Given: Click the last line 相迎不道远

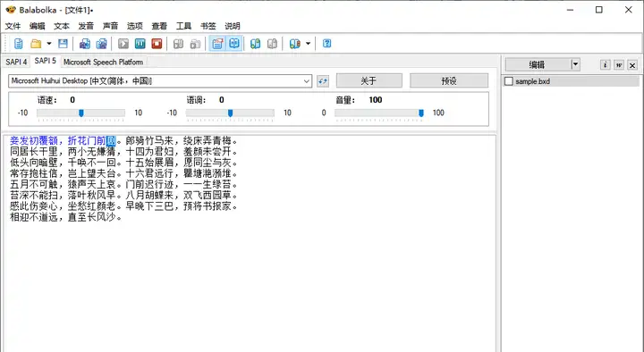Looking at the screenshot, I should [x=65, y=217].
